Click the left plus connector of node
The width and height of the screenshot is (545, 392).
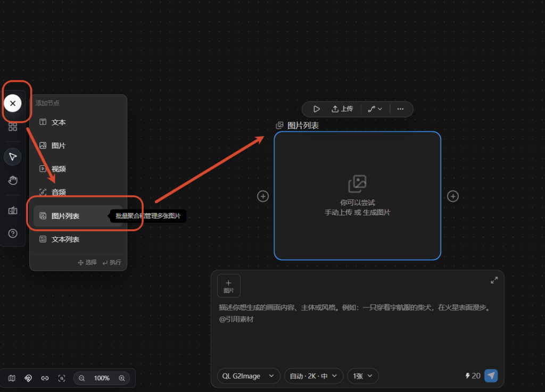263,196
